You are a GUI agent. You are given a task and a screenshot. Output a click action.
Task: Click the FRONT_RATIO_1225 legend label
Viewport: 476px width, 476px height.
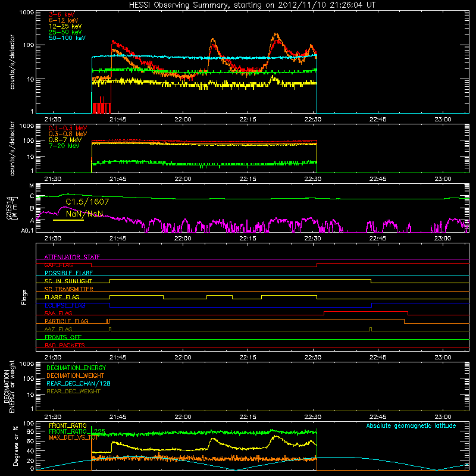coord(77,431)
